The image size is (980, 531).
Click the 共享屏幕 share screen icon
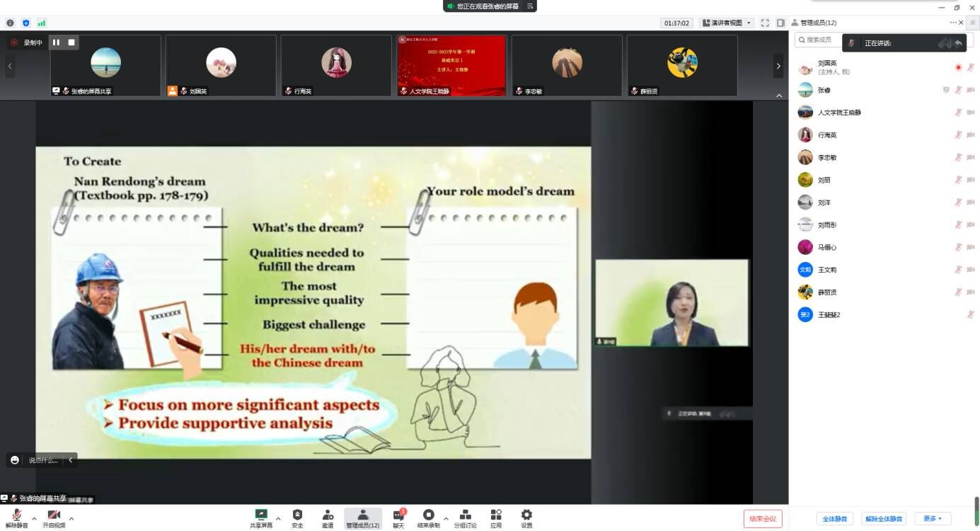(261, 518)
